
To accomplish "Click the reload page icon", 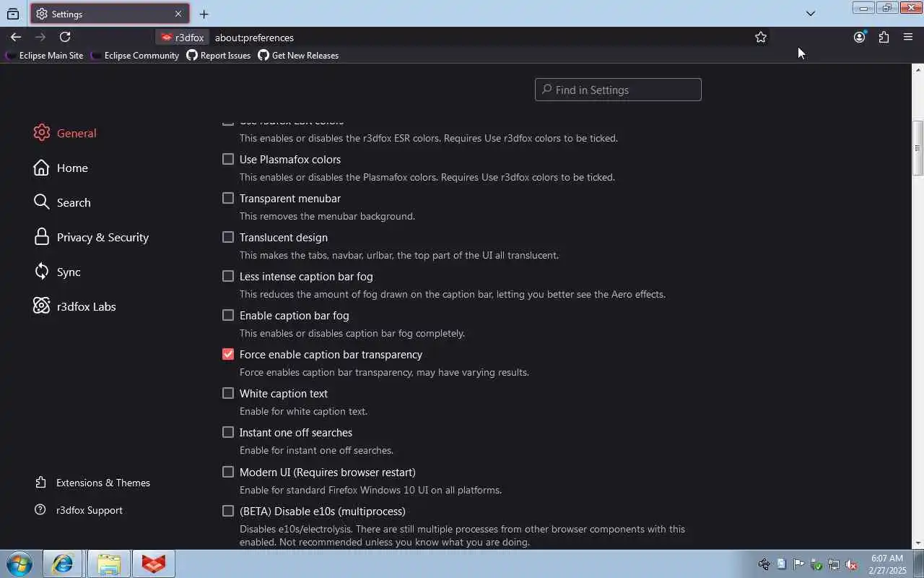I will tap(65, 37).
